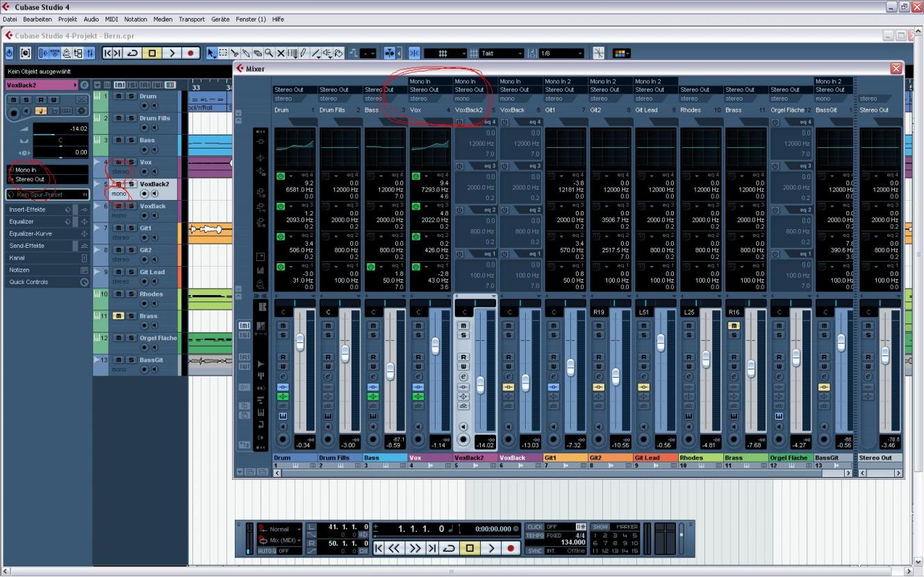
Task: Select the Object Selection arrow tool
Action: pyautogui.click(x=211, y=53)
